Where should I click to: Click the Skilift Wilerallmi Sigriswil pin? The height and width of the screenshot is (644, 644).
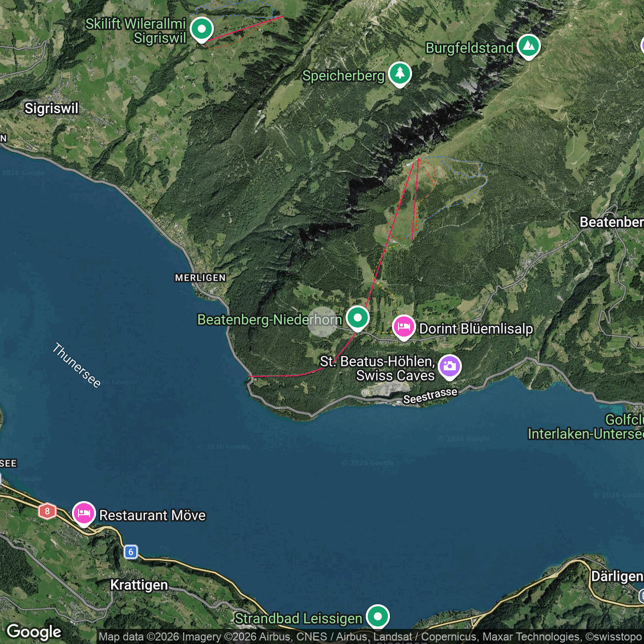tap(201, 29)
